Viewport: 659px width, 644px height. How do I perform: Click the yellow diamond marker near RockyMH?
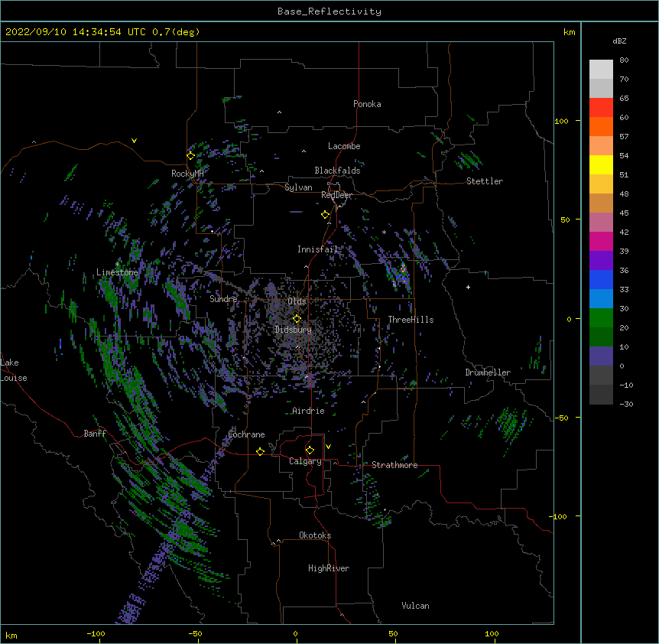[190, 156]
